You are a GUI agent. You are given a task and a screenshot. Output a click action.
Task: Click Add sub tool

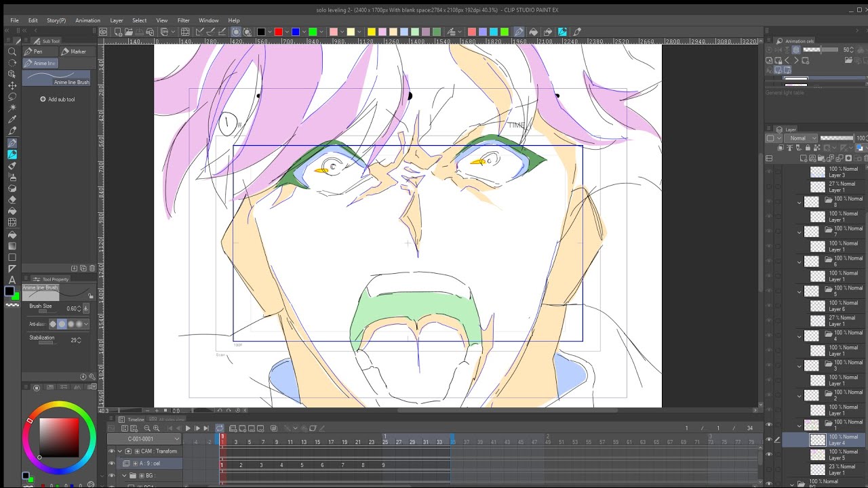click(58, 99)
